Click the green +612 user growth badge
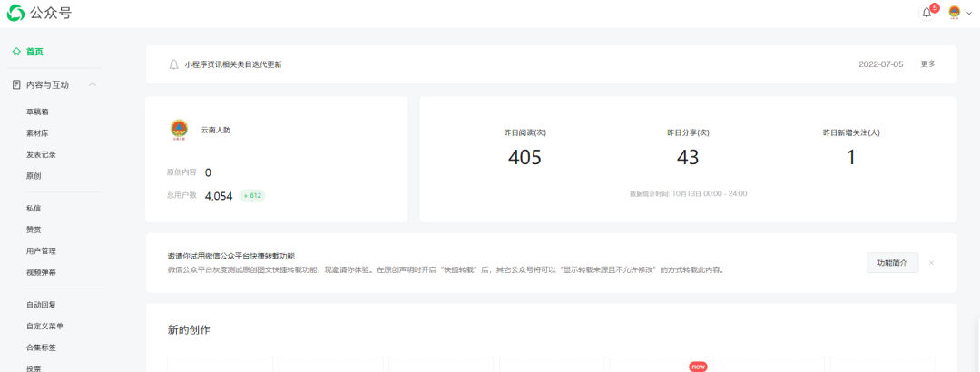The height and width of the screenshot is (372, 980). click(x=252, y=196)
